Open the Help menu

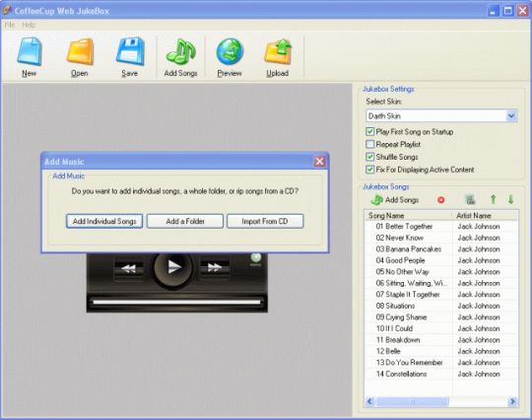29,25
